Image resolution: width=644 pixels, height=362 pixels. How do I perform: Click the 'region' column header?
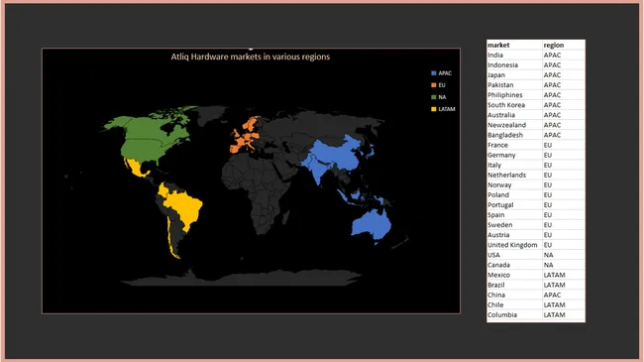[x=564, y=45]
